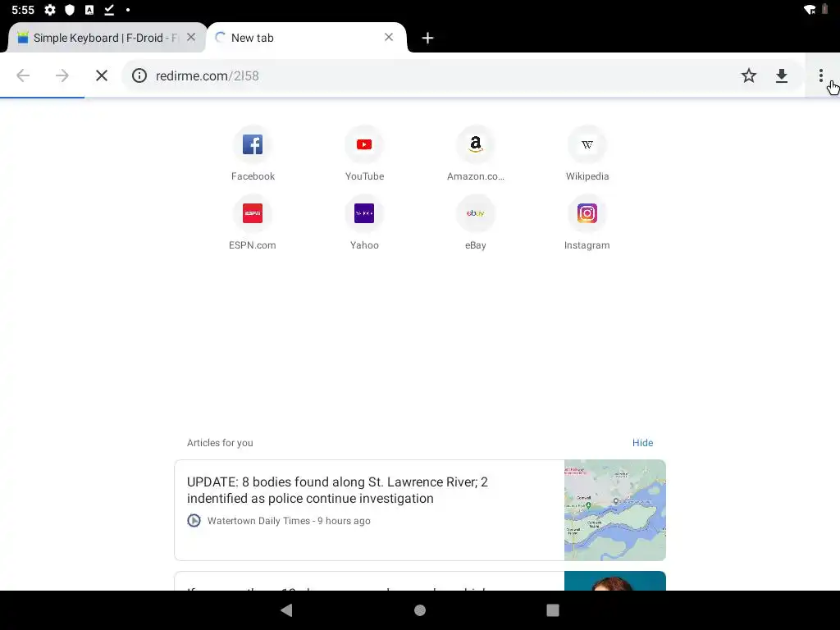840x630 pixels.
Task: View site information via the info icon
Action: [139, 75]
